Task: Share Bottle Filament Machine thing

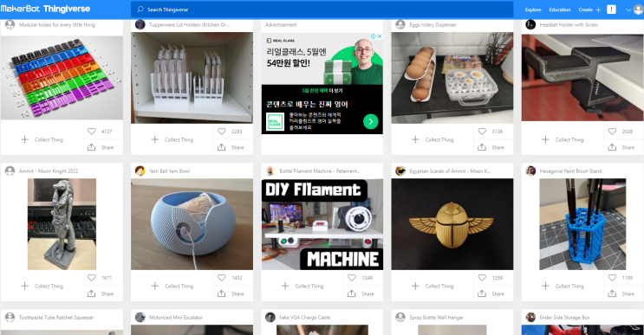Action: (x=361, y=293)
